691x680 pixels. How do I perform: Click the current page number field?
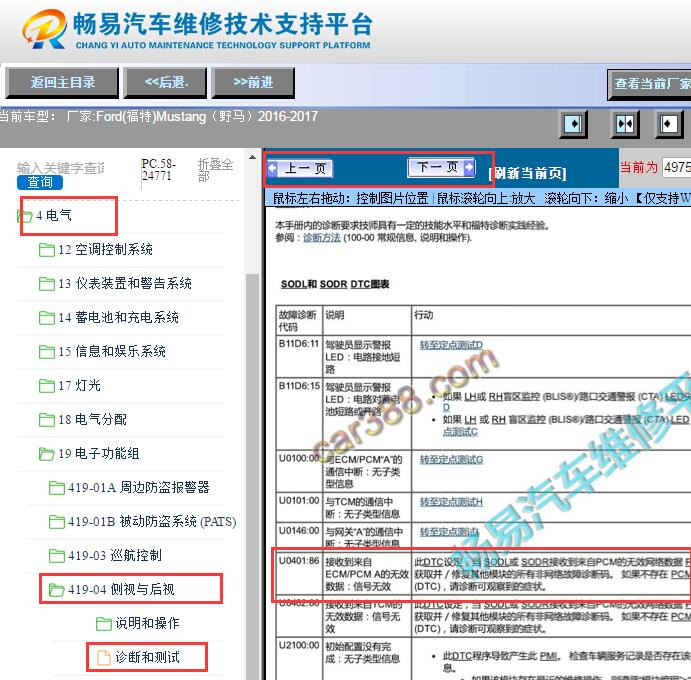(x=676, y=167)
